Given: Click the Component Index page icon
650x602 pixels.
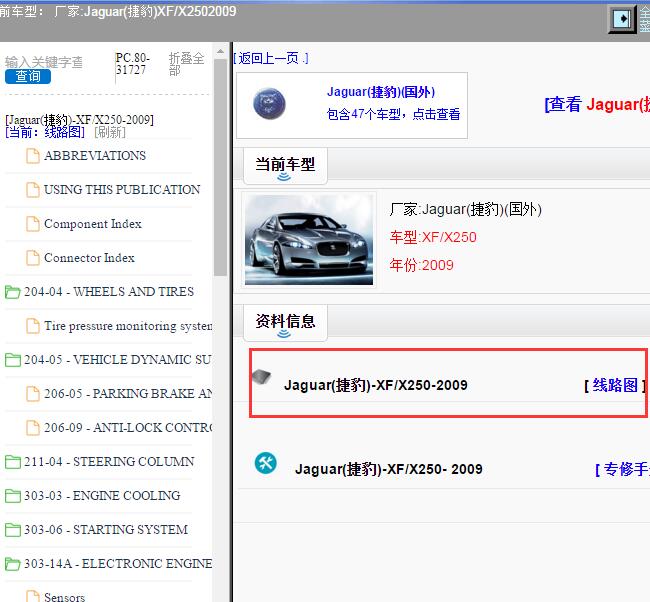Looking at the screenshot, I should tap(33, 224).
